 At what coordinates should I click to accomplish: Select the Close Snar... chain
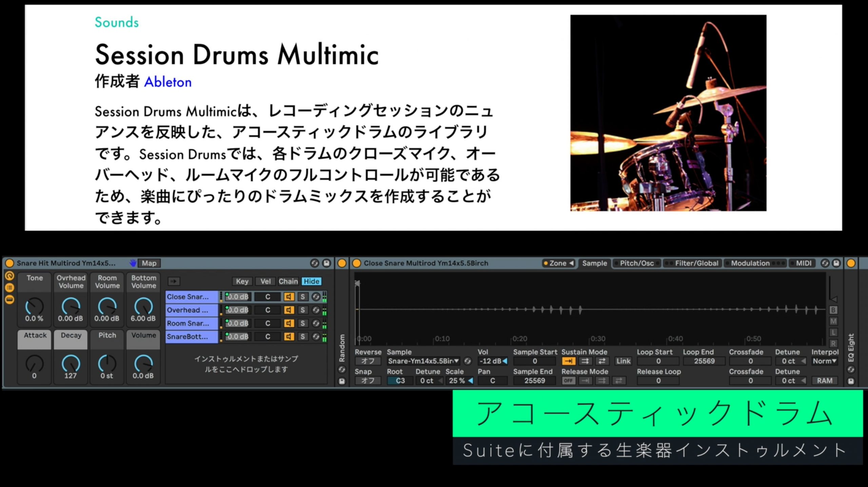pos(192,297)
